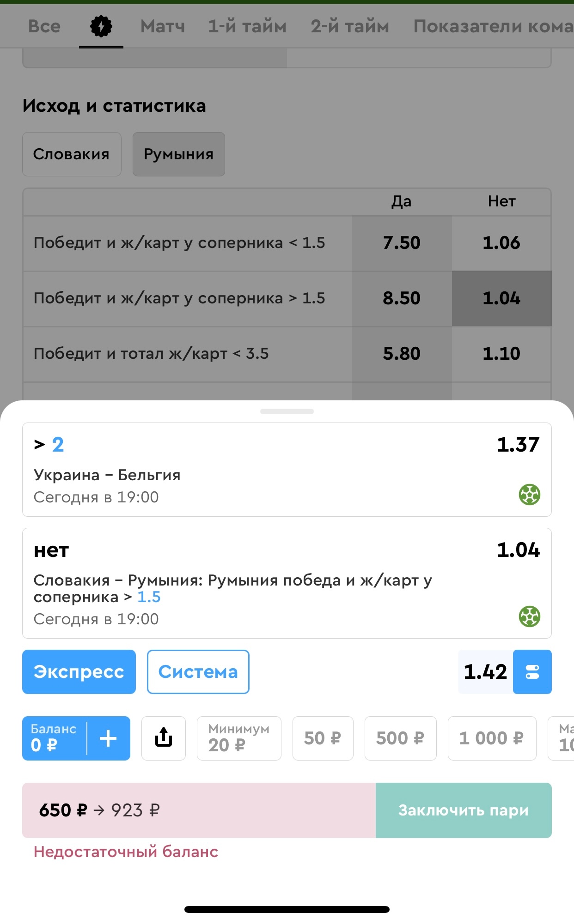
Task: Open the 2-й тайм tab
Action: click(350, 26)
